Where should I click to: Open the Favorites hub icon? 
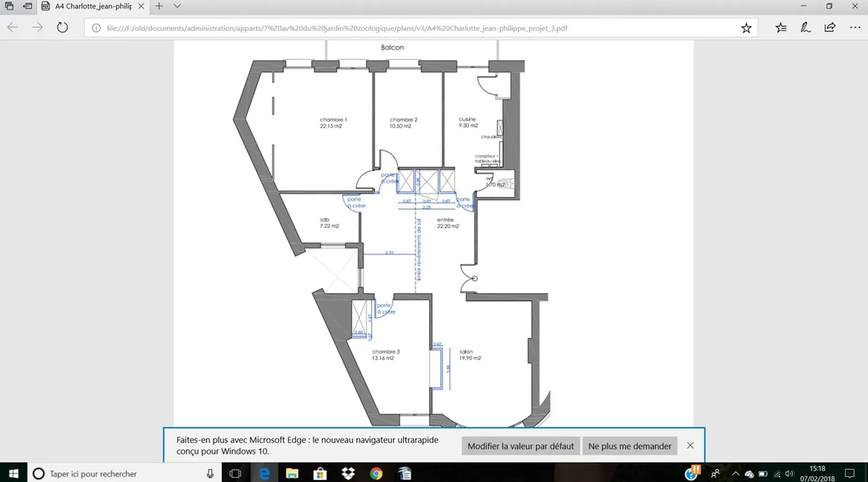[781, 27]
